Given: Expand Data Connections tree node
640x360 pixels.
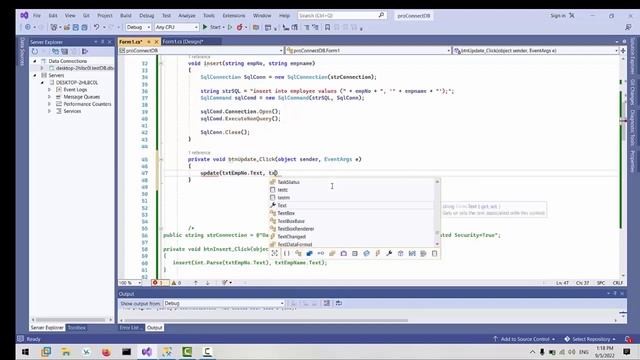Looking at the screenshot, I should point(35,61).
